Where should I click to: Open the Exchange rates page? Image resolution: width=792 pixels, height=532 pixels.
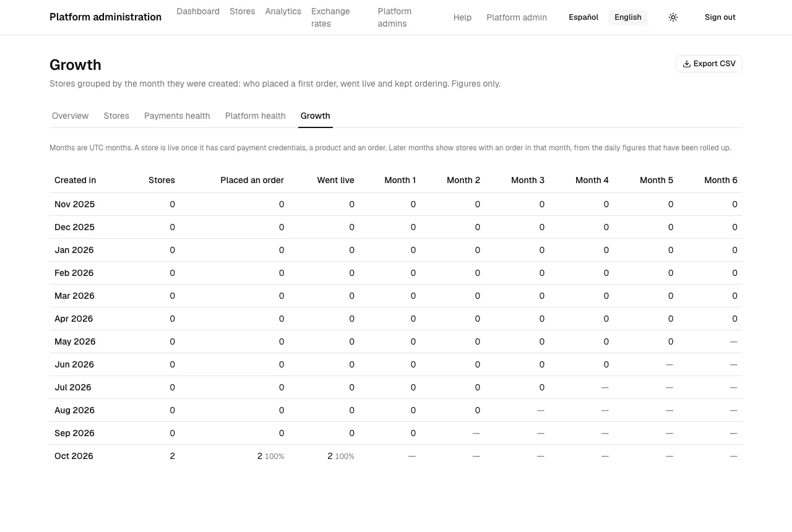click(330, 17)
